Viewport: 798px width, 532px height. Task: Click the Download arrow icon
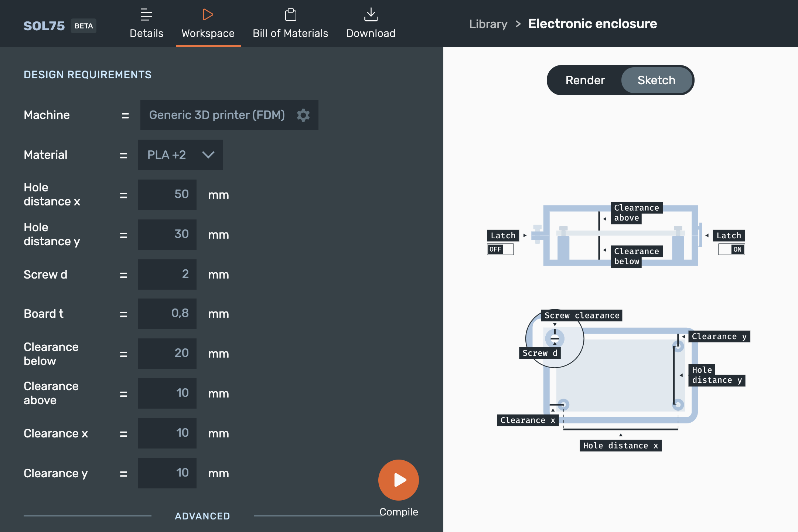pos(371,15)
